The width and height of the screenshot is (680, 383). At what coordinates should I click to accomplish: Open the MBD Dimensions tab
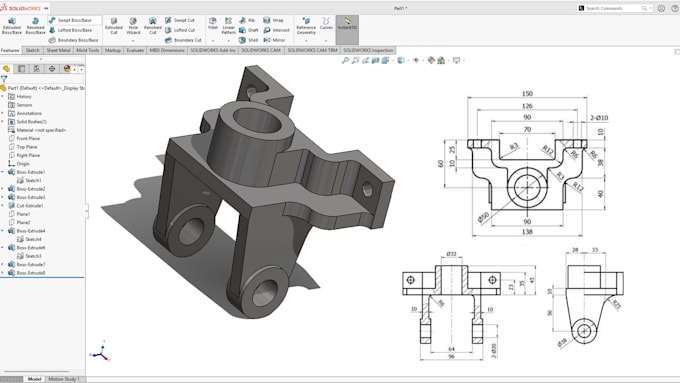167,50
